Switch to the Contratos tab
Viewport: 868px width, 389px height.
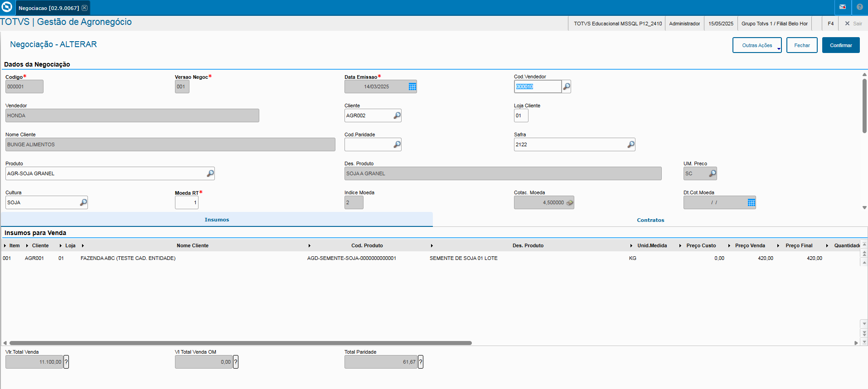pos(650,220)
